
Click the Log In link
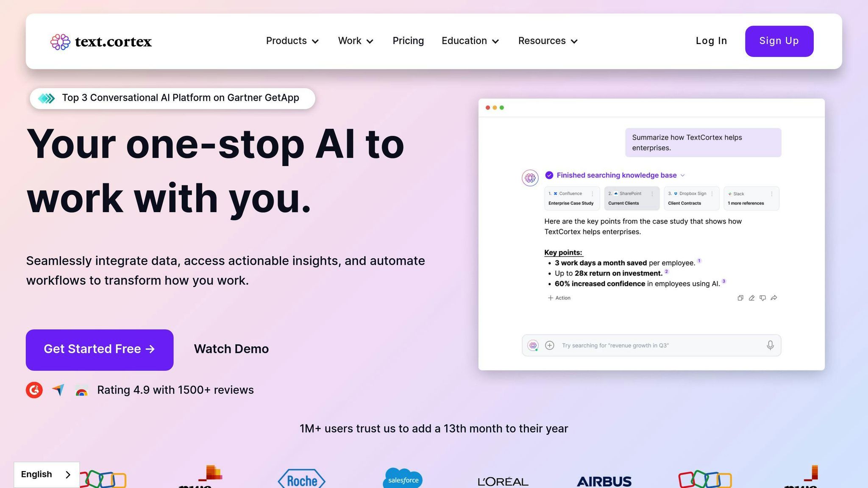[x=711, y=41]
